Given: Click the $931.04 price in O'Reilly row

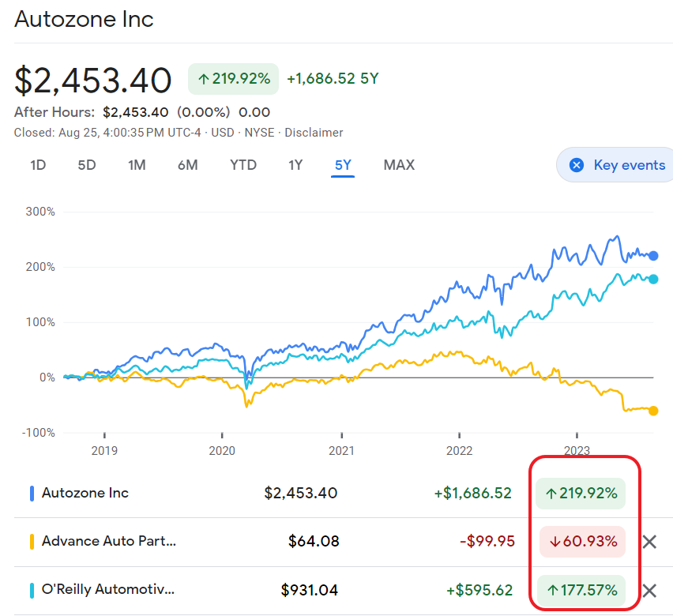Looking at the screenshot, I should click(310, 590).
